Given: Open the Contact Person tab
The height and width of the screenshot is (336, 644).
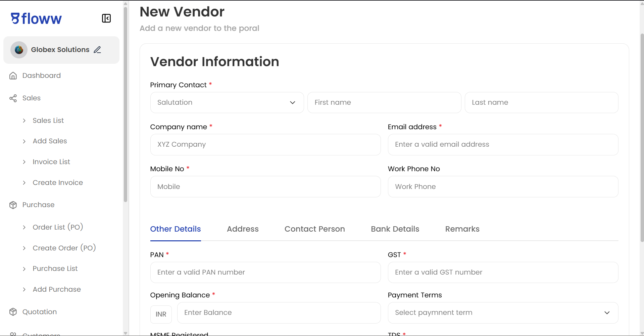Looking at the screenshot, I should [x=314, y=229].
